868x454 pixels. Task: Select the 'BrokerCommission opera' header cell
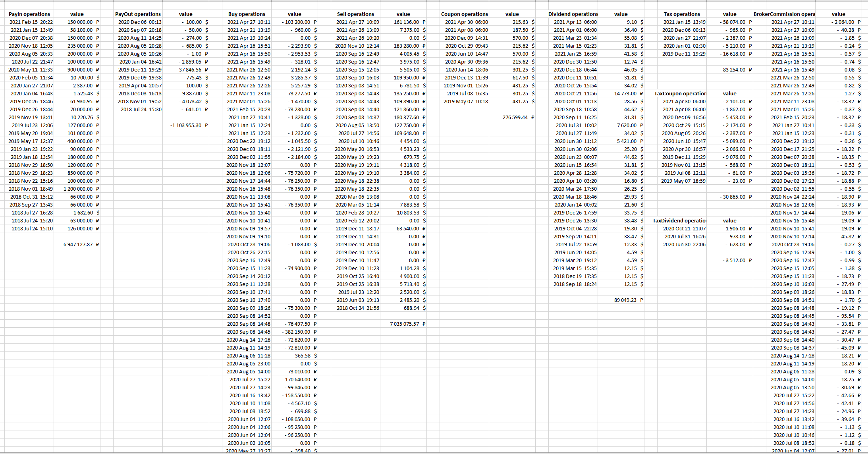pos(784,14)
